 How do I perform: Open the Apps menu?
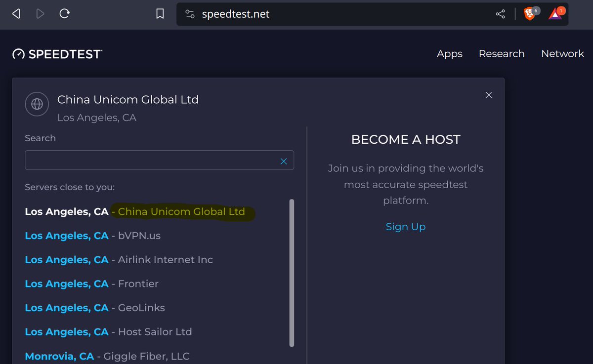coord(450,54)
